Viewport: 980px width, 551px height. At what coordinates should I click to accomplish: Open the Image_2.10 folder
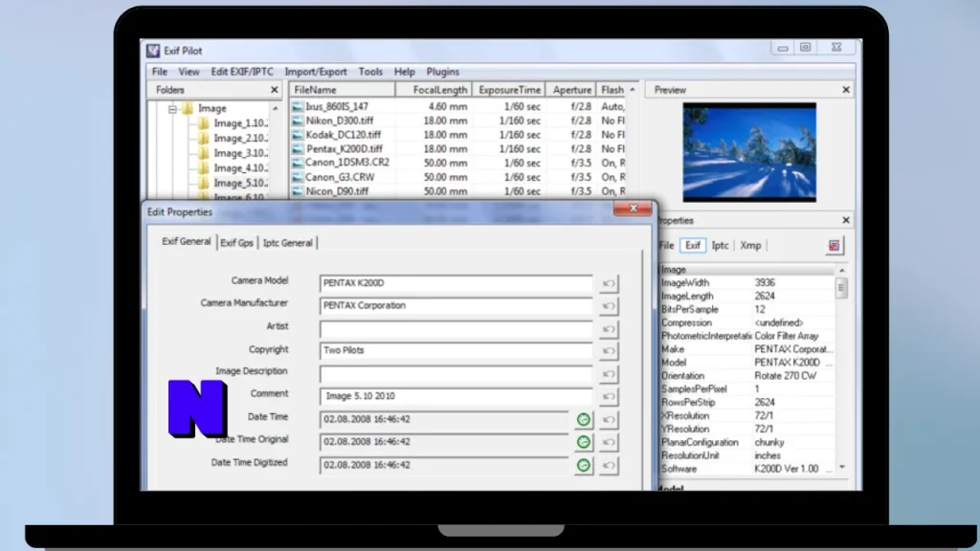tap(234, 138)
